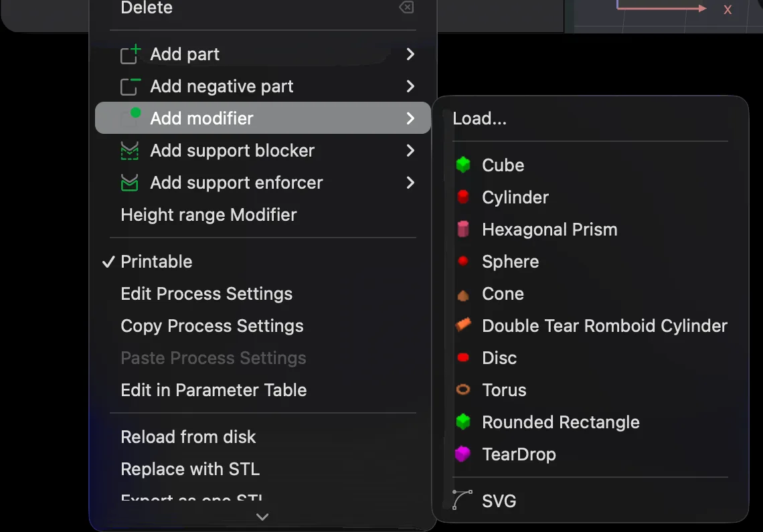763x532 pixels.
Task: Click the red Disc modifier icon
Action: coord(463,358)
